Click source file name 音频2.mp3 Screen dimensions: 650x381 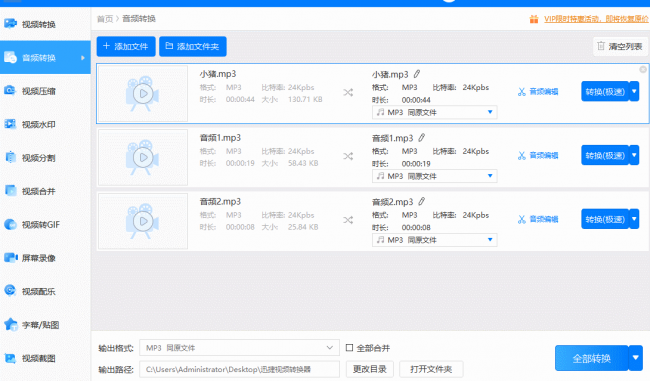point(220,202)
